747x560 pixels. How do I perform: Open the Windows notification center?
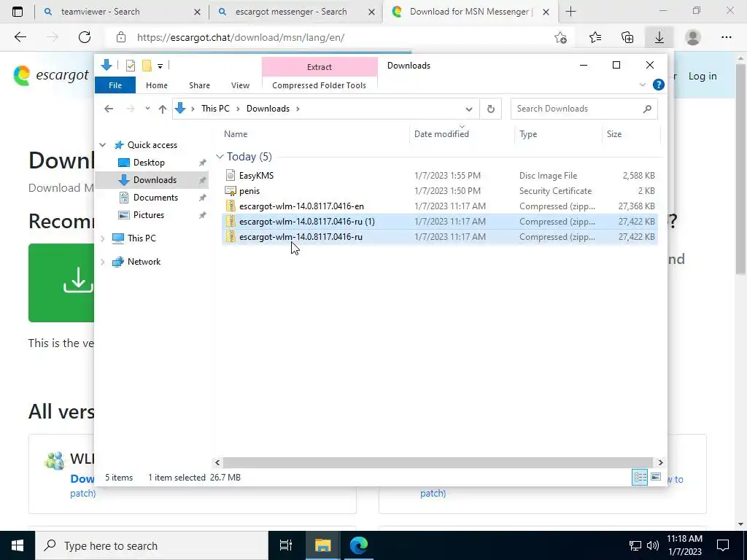coord(723,545)
